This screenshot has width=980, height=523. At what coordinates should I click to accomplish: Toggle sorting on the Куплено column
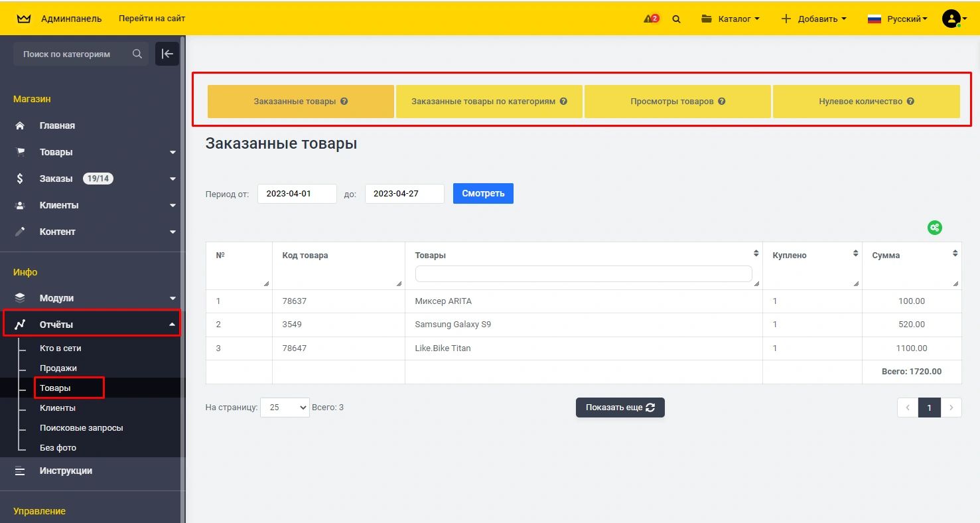[x=855, y=254]
